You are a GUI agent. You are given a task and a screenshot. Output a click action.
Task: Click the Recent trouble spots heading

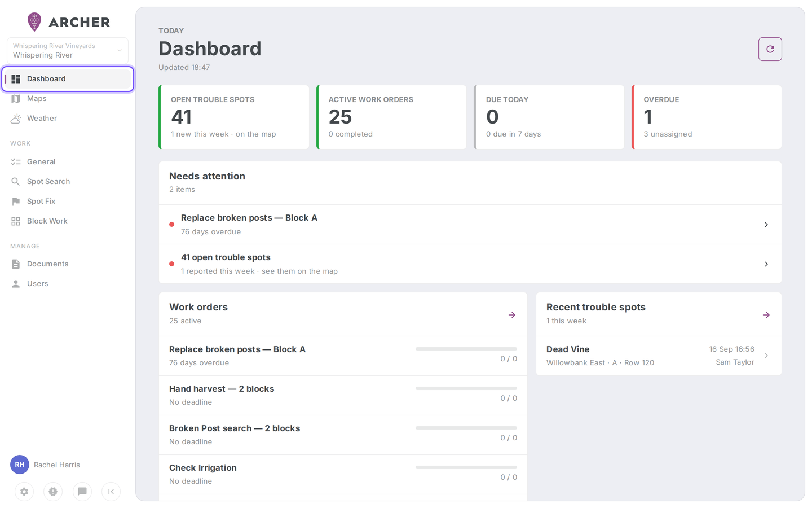(x=596, y=307)
